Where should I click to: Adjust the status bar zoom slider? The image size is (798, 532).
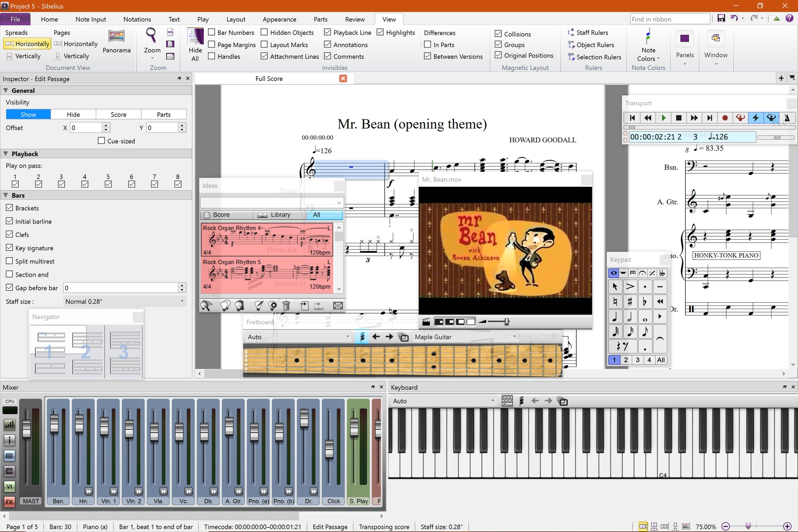tap(748, 526)
